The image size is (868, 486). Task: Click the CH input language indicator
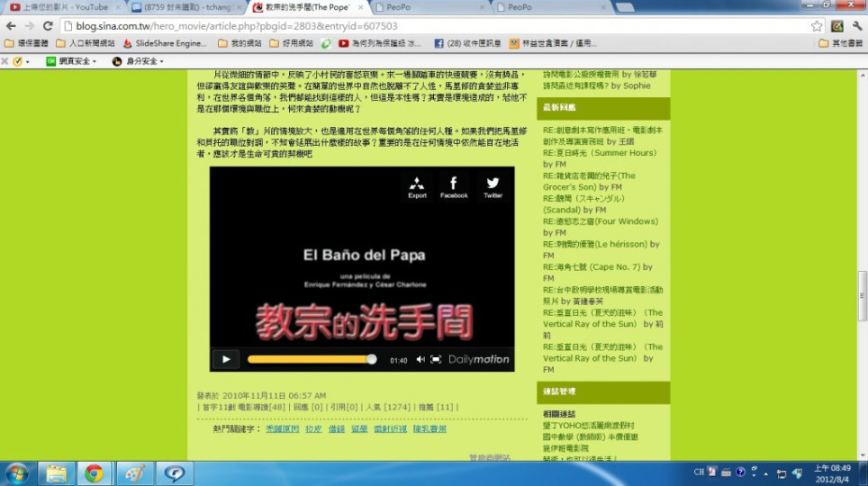pyautogui.click(x=699, y=472)
